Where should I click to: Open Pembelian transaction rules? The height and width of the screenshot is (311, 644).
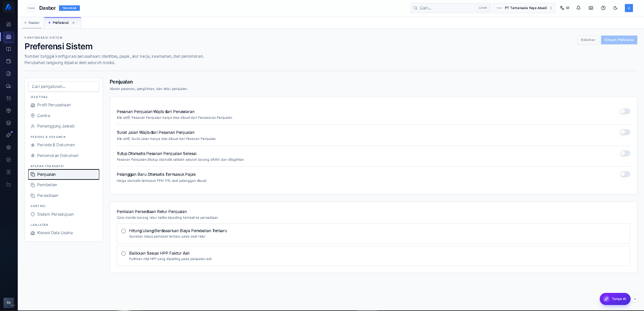(x=64, y=185)
